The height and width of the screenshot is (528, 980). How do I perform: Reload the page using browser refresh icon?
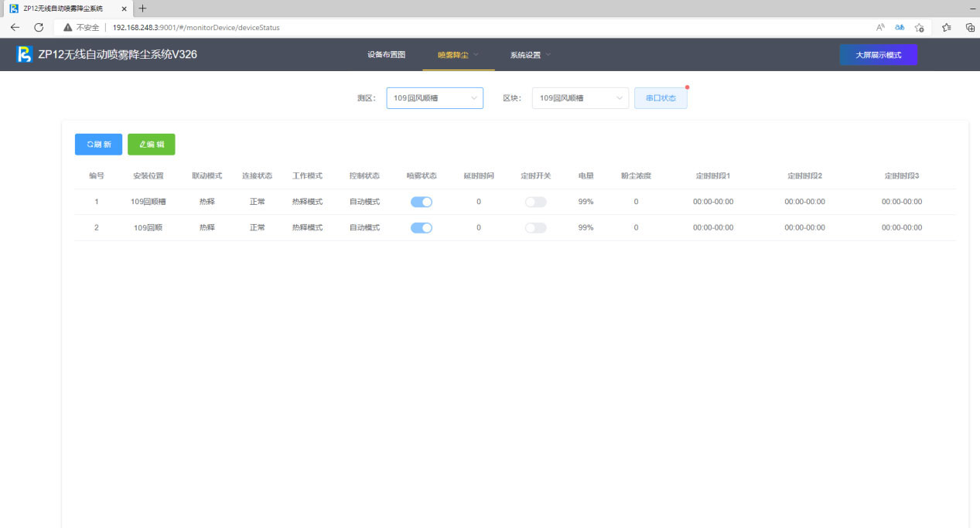39,27
